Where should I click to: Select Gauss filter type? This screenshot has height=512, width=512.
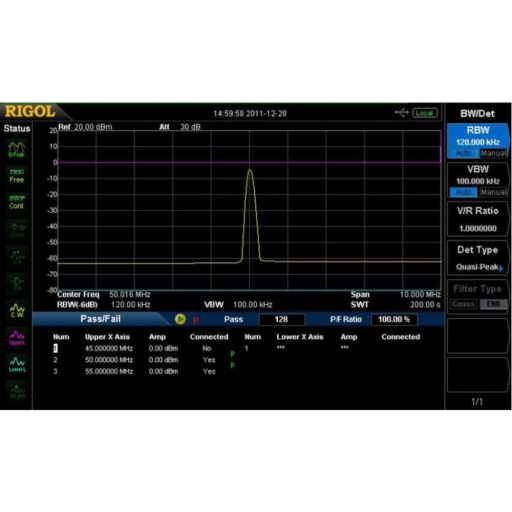point(463,304)
